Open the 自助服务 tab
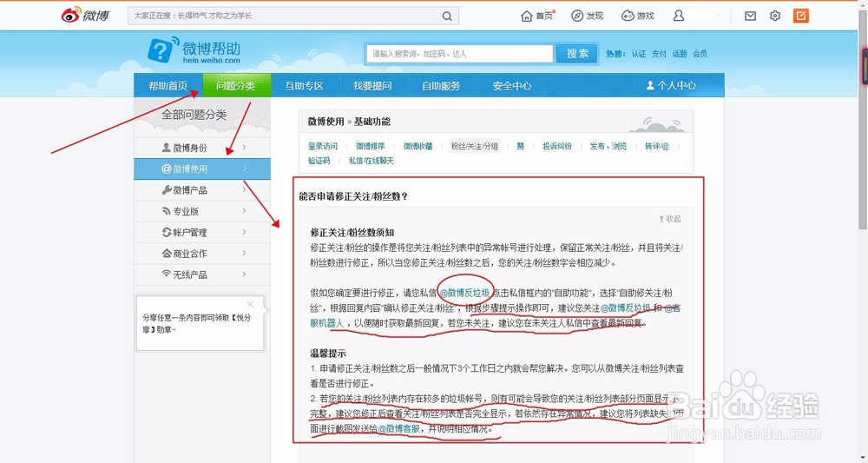The height and width of the screenshot is (463, 868). pos(441,86)
